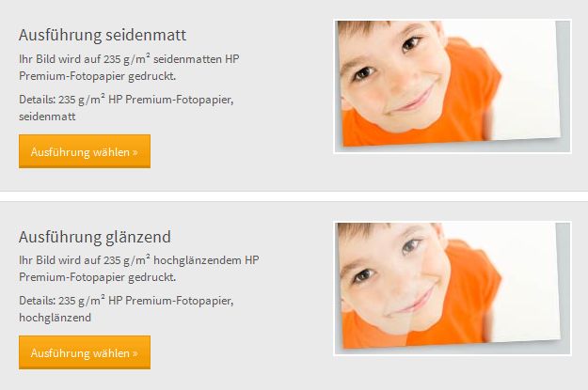Click "Premium-Fotopapier gedruckt." in the glänzend section

click(x=98, y=277)
